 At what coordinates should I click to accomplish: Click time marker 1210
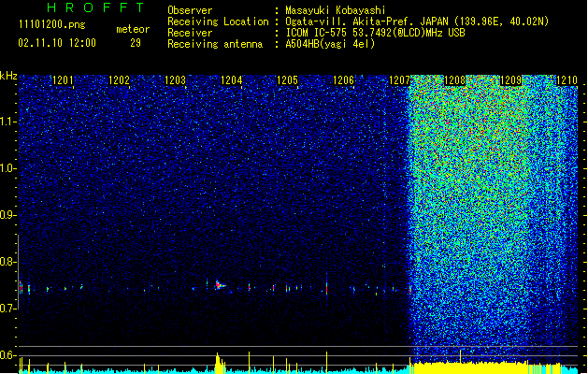(x=566, y=80)
